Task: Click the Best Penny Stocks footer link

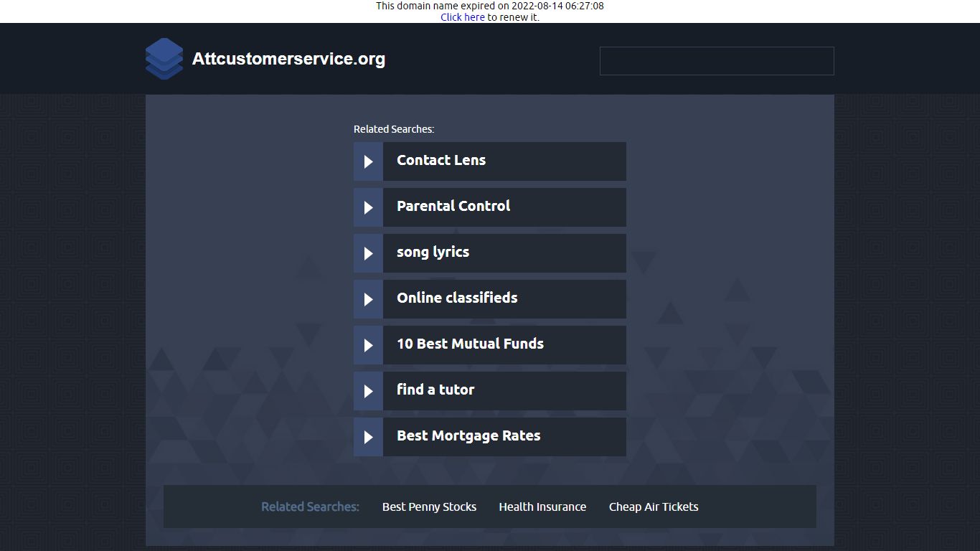Action: coord(429,507)
